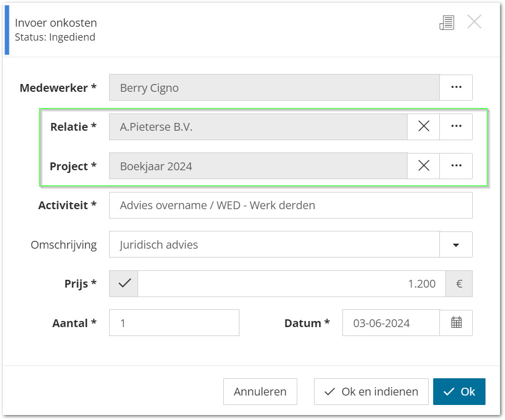Open the Datum calendar picker
The width and height of the screenshot is (505, 420).
coord(456,323)
